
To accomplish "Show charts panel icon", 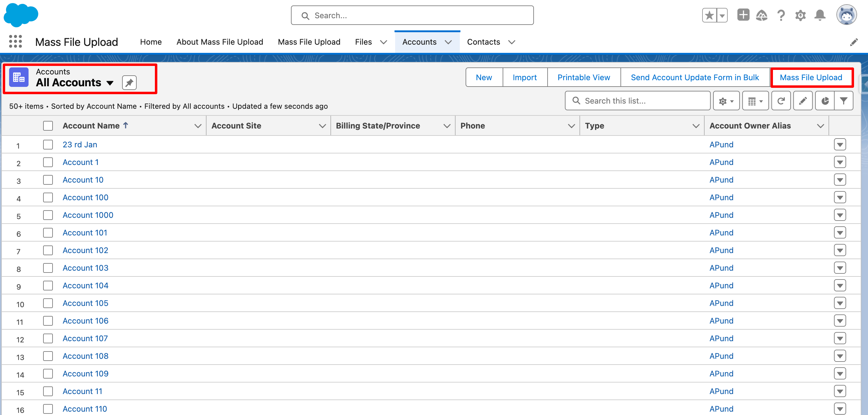I will click(825, 101).
